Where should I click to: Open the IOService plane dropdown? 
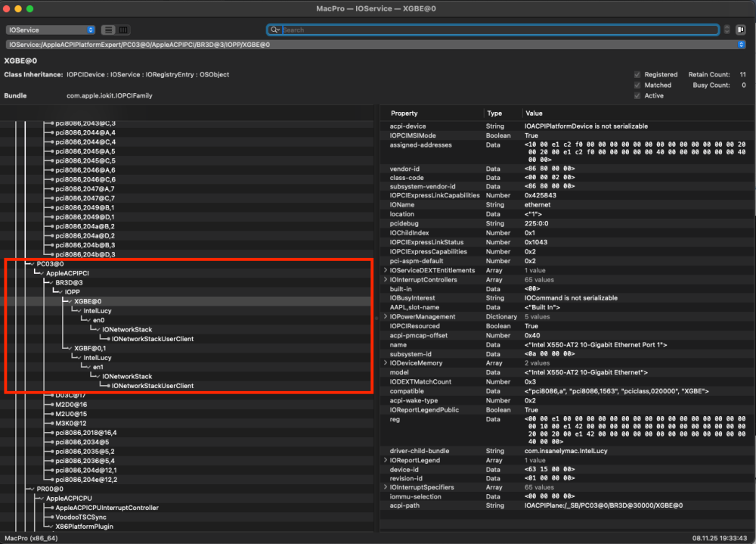tap(50, 30)
